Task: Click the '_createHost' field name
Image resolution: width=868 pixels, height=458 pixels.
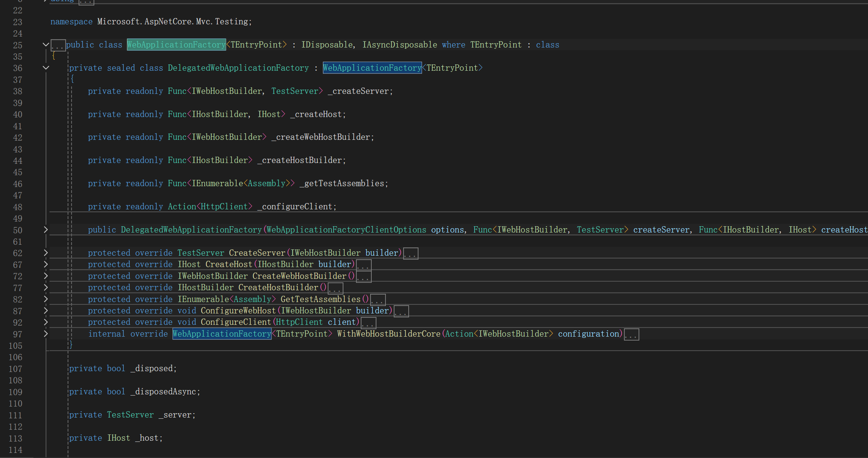Action: (x=316, y=114)
